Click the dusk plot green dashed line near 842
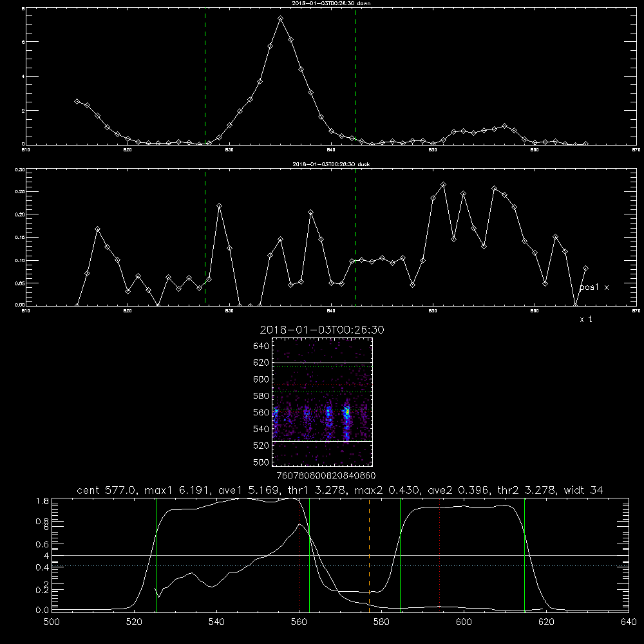 click(x=355, y=237)
